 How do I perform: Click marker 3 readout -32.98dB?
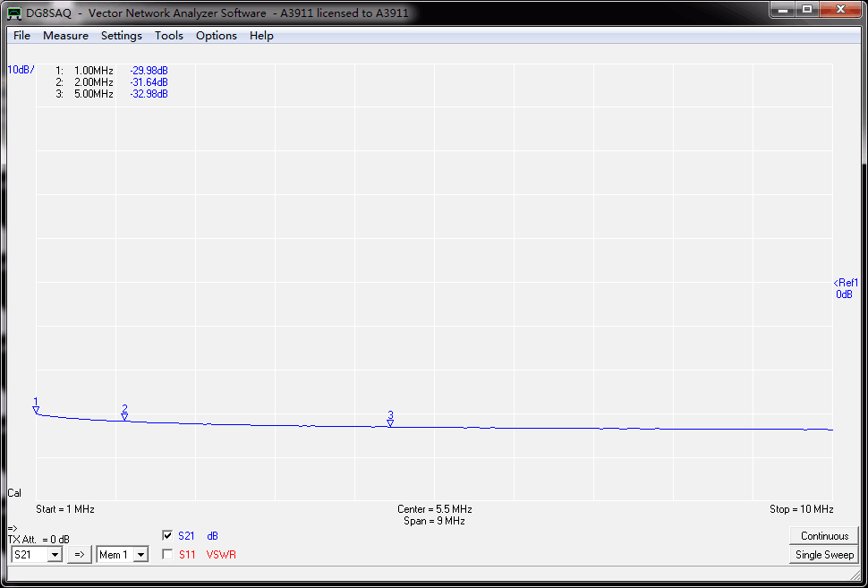click(x=149, y=94)
